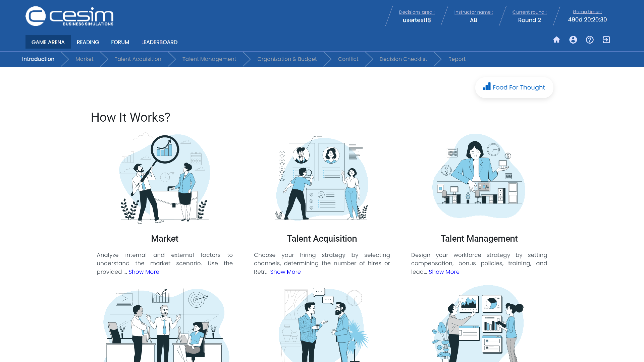Switch to the GAME ARENA tab
Screen dimensions: 644x362
tap(48, 42)
